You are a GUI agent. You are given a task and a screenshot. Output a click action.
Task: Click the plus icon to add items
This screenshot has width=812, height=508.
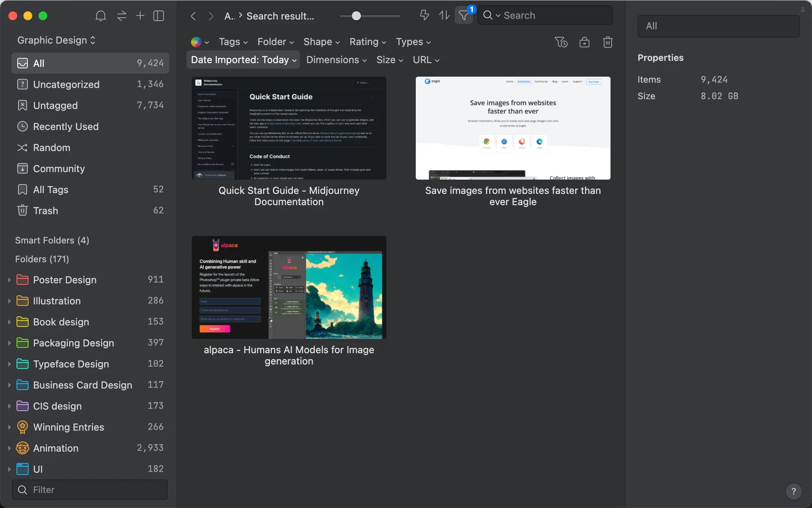click(x=140, y=15)
